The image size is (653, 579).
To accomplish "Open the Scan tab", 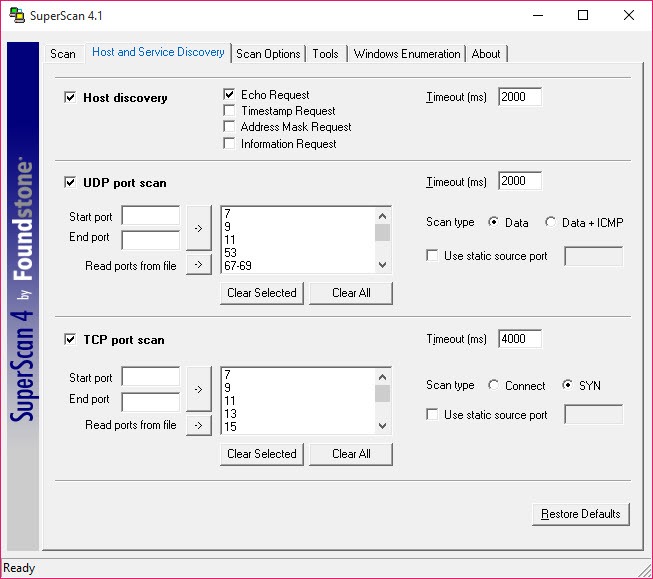I will pos(63,54).
